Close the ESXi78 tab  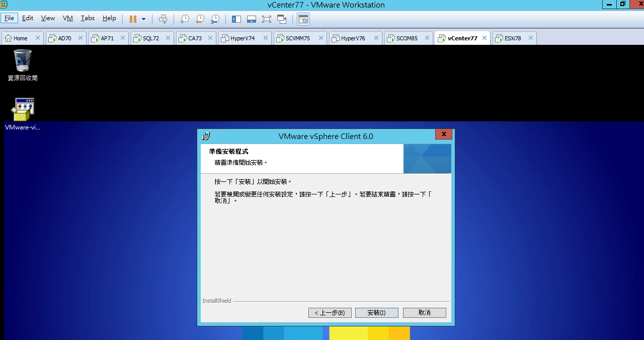tap(530, 38)
